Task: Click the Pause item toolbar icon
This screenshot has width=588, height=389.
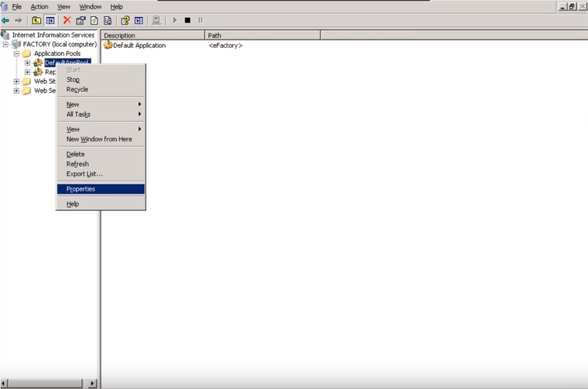Action: point(201,20)
